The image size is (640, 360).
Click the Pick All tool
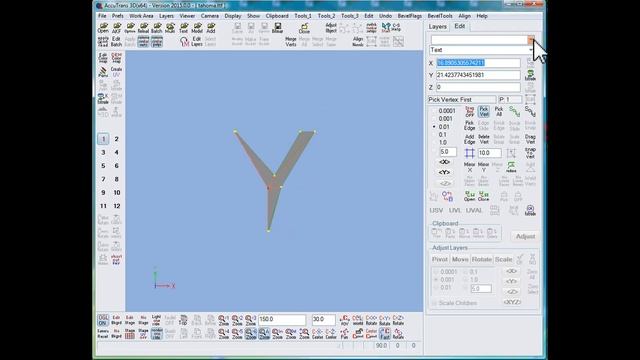pos(499,111)
